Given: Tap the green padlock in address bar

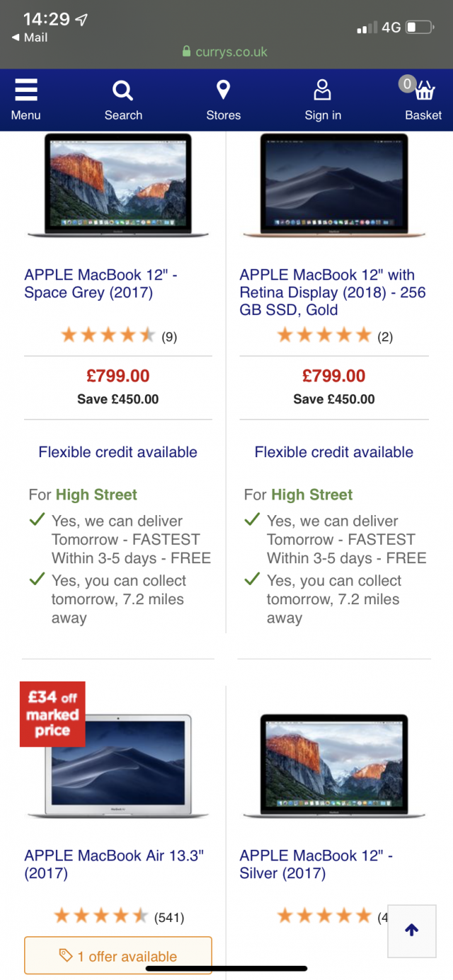Looking at the screenshot, I should (x=187, y=52).
